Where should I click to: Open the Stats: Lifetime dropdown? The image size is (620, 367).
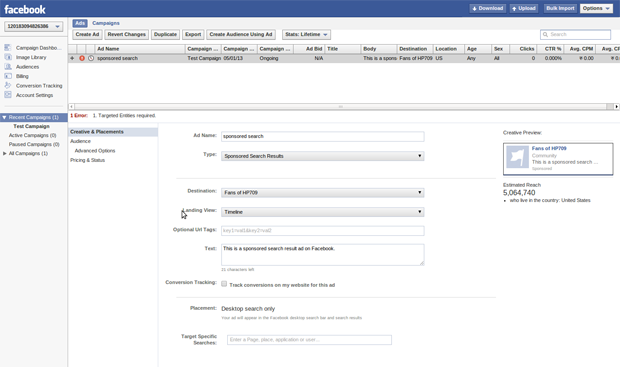coord(306,34)
